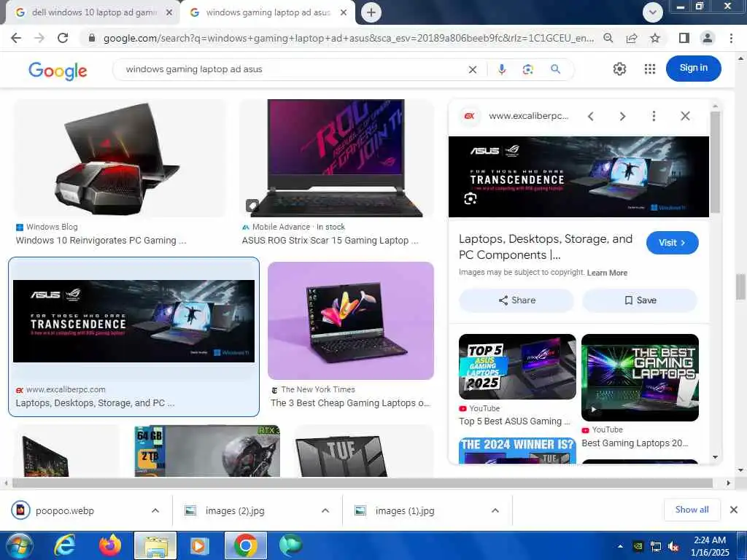Select ASUS Transcendence banner result thumbnail
Image resolution: width=747 pixels, height=560 pixels.
click(x=134, y=321)
